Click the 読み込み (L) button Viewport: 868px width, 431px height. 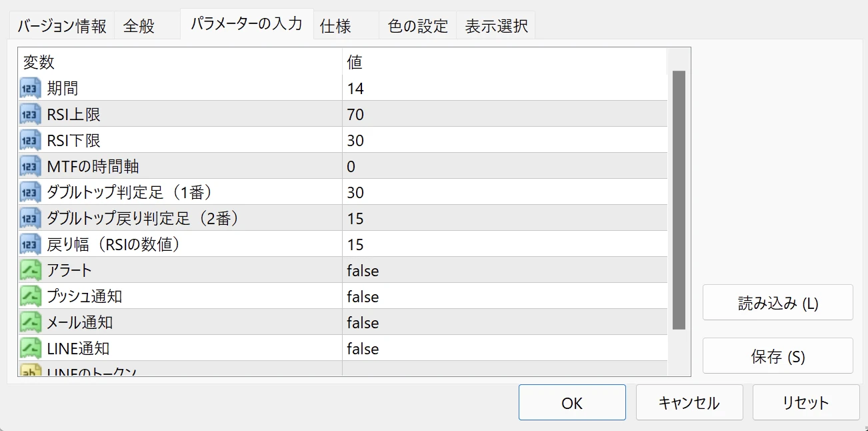tap(777, 303)
